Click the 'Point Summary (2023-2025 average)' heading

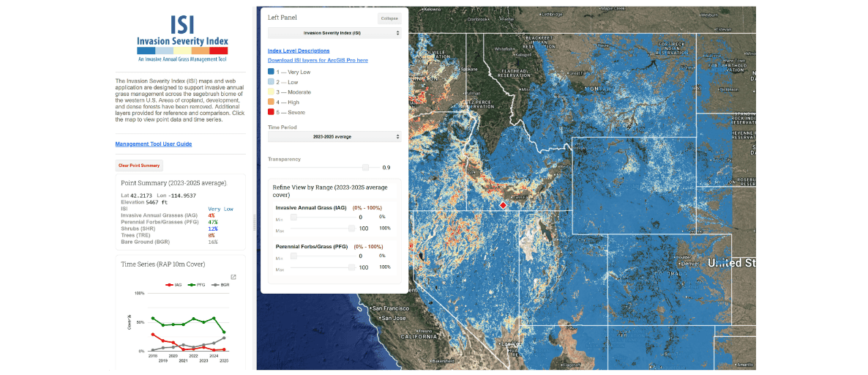pyautogui.click(x=174, y=183)
